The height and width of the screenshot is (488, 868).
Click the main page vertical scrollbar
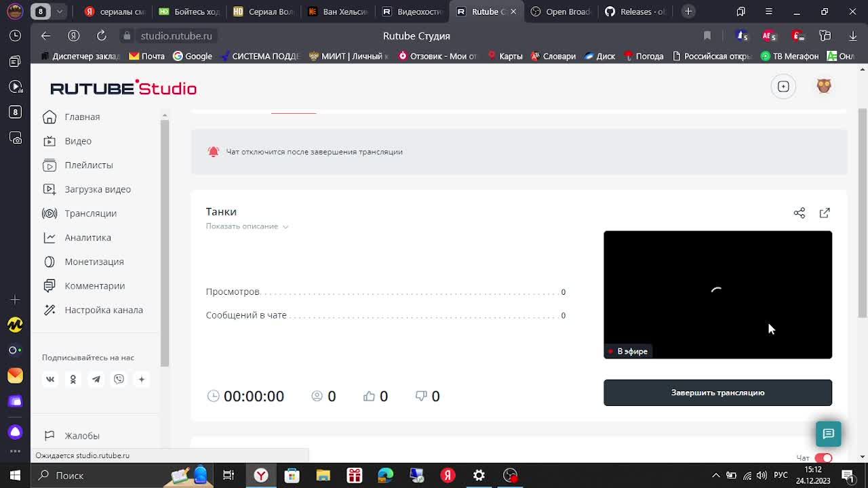point(863,212)
